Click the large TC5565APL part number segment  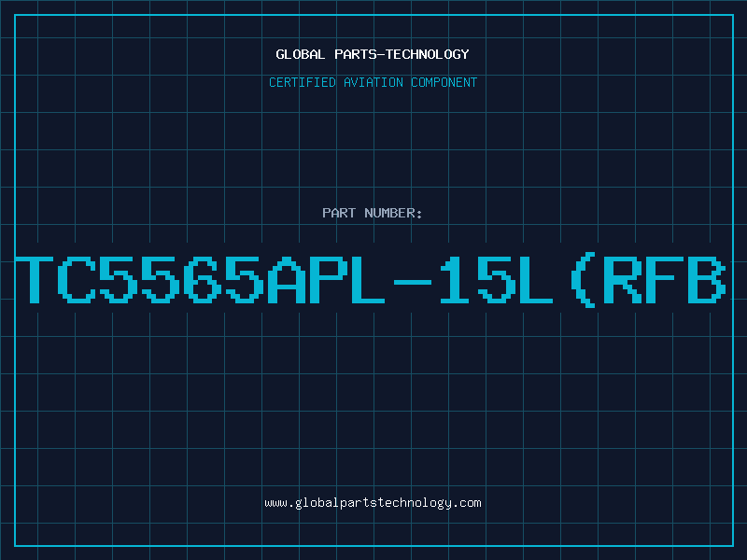pos(200,280)
